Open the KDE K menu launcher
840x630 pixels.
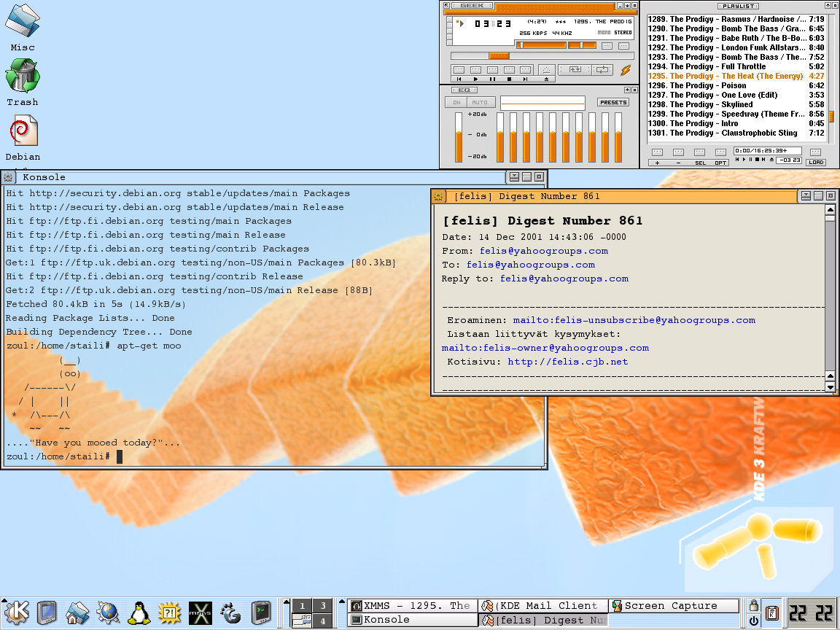click(x=17, y=612)
